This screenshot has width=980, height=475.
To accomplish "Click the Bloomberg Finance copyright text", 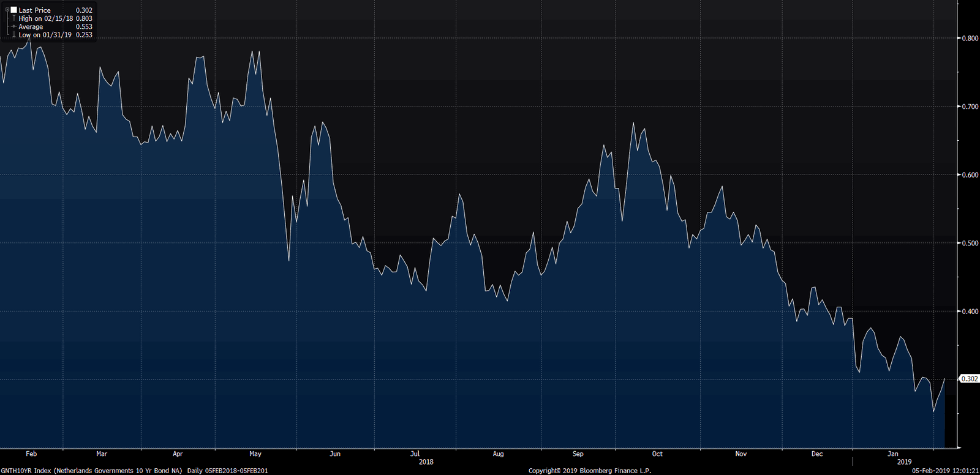I will point(589,471).
